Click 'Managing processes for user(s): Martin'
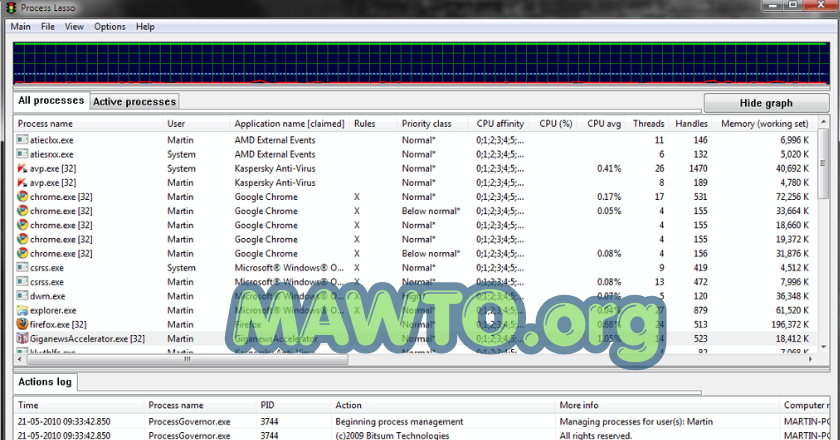This screenshot has width=840, height=440. click(x=636, y=422)
